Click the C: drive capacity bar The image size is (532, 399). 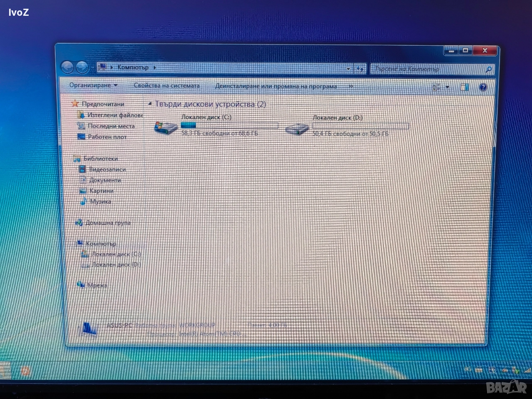tap(229, 125)
